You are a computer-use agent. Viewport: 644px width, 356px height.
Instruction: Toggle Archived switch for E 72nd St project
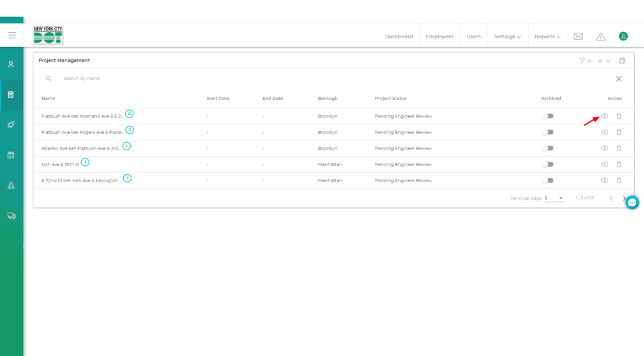[x=547, y=181]
